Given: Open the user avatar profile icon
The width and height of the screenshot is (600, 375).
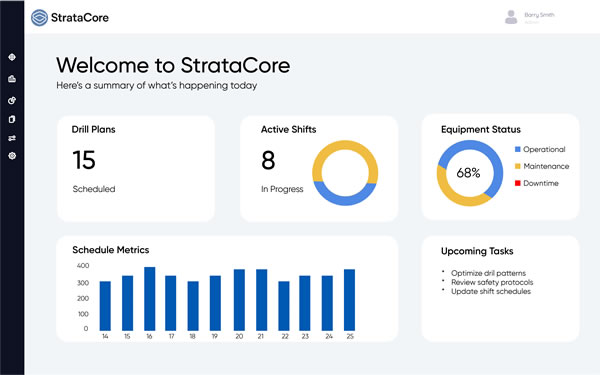Looking at the screenshot, I should pyautogui.click(x=511, y=17).
